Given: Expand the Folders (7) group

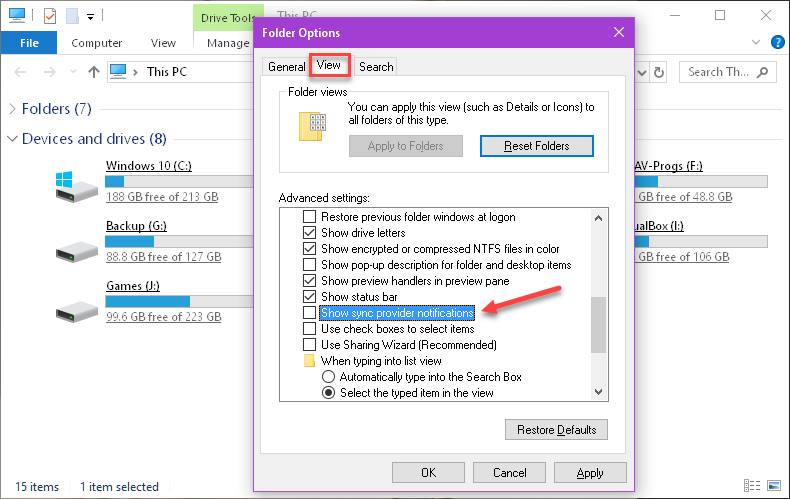Looking at the screenshot, I should tap(13, 108).
